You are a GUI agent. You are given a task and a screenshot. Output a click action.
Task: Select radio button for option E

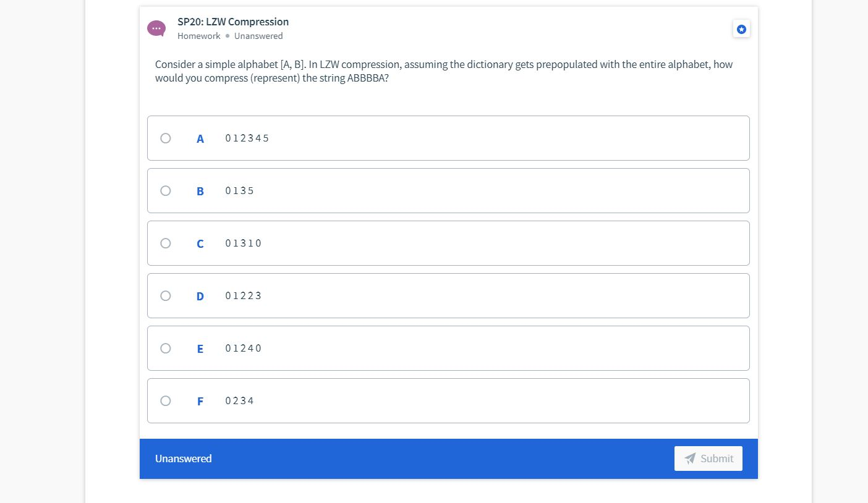(x=166, y=349)
